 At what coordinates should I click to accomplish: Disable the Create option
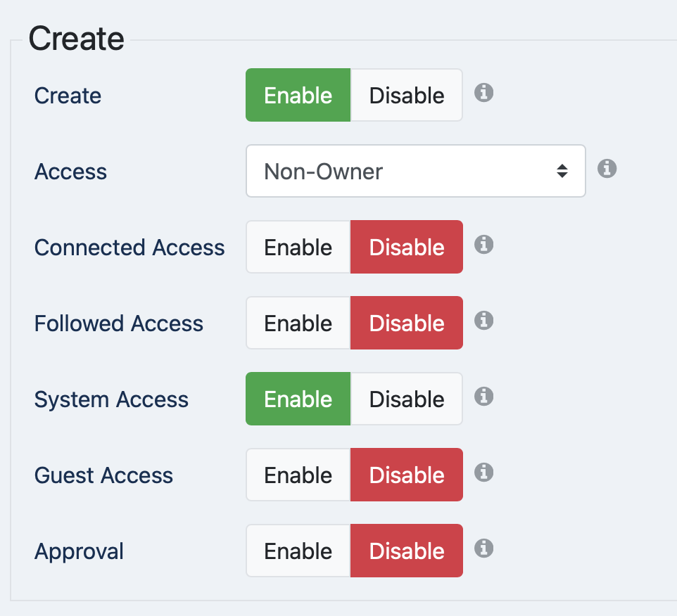click(406, 95)
